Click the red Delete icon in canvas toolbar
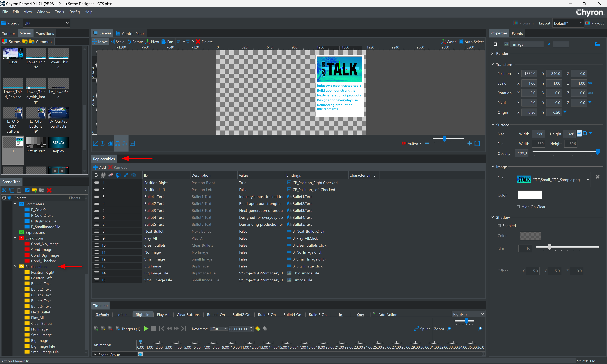 click(198, 41)
